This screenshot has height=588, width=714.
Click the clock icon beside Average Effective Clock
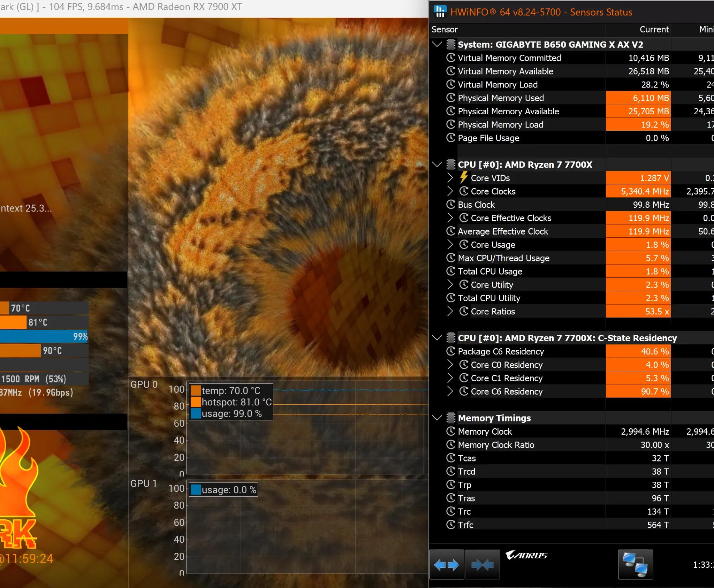pyautogui.click(x=451, y=231)
